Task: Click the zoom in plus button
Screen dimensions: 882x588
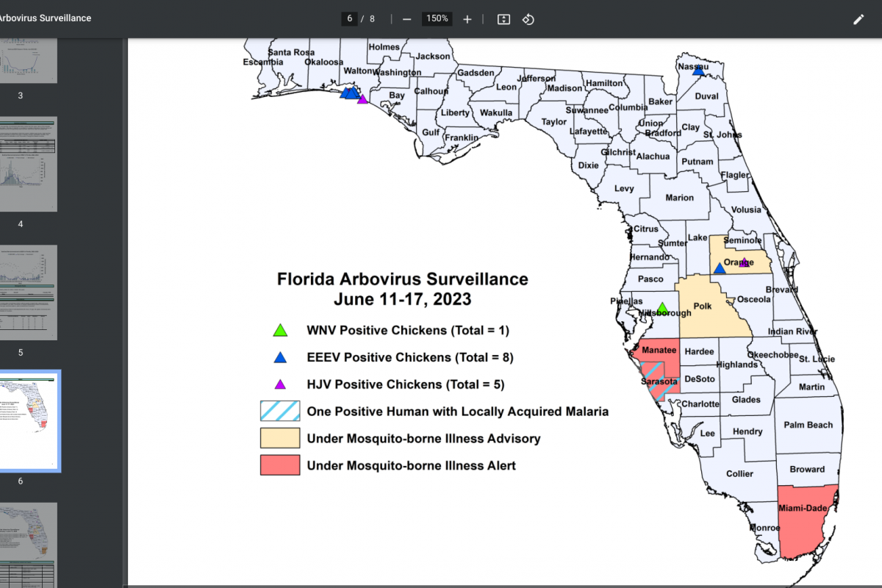Action: (467, 19)
